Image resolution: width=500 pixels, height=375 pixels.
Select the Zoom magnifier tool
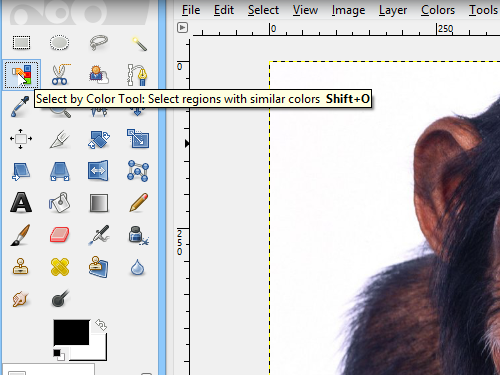click(x=60, y=112)
